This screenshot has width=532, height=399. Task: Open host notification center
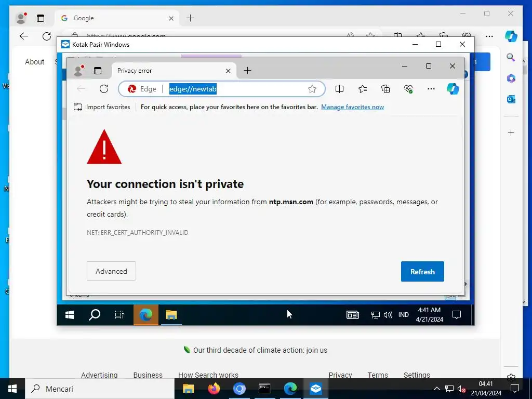[515, 389]
